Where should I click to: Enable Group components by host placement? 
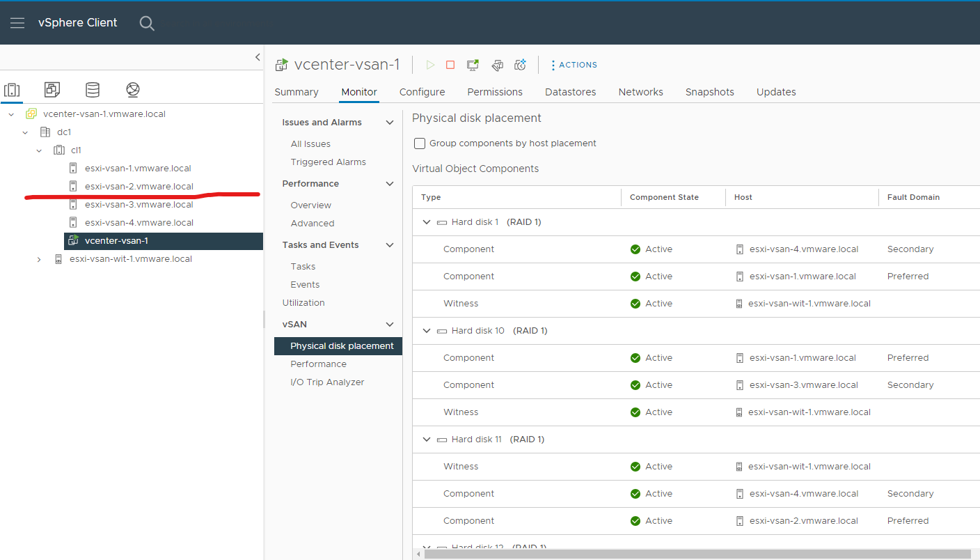420,143
